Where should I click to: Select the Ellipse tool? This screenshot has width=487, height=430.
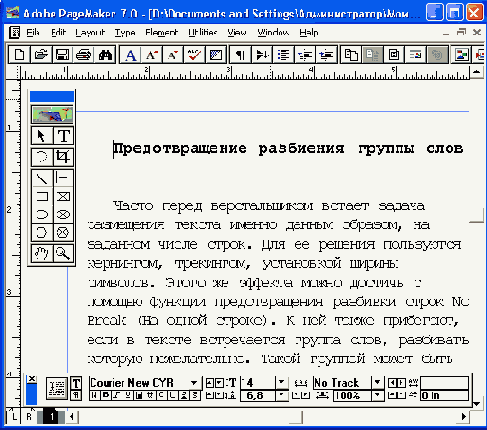coord(41,214)
